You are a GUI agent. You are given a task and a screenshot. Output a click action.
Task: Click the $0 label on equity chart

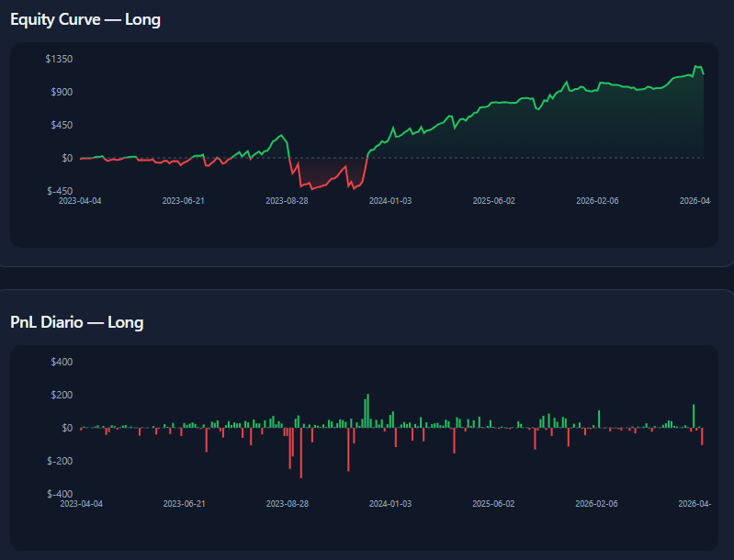coord(67,158)
